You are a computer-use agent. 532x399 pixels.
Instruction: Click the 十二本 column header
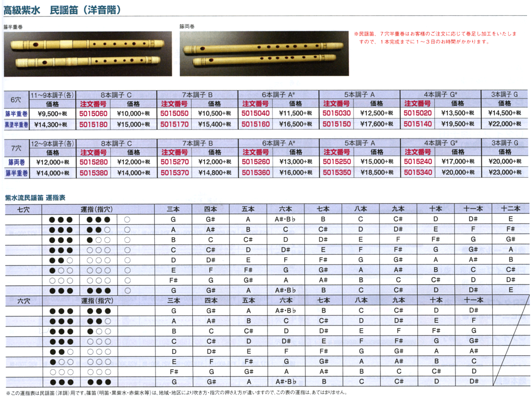tap(511, 209)
